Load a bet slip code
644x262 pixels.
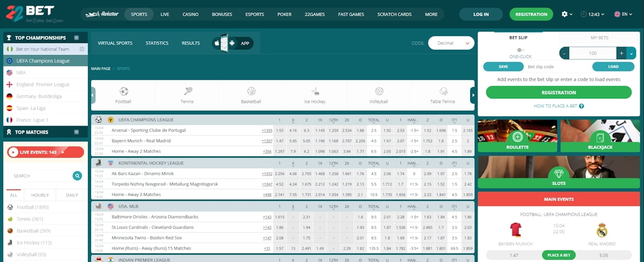click(613, 67)
